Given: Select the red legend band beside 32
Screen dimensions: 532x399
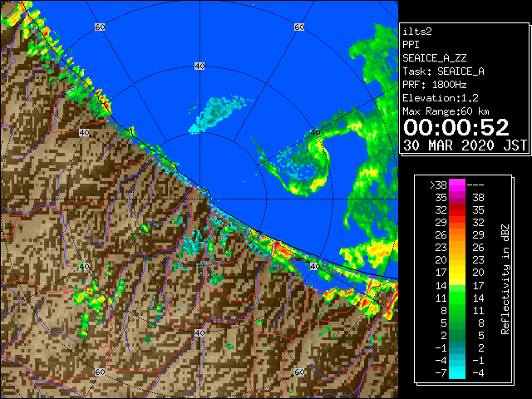Looking at the screenshot, I should click(457, 210).
